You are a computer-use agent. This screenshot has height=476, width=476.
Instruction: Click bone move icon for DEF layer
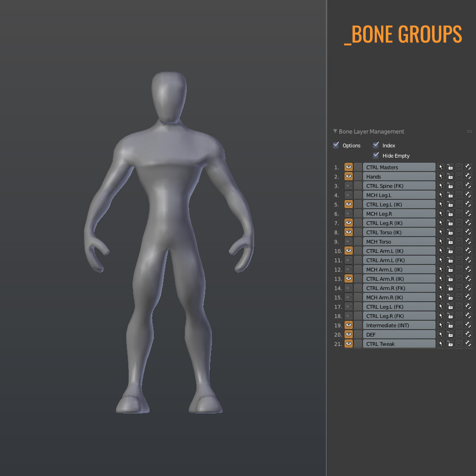(468, 334)
